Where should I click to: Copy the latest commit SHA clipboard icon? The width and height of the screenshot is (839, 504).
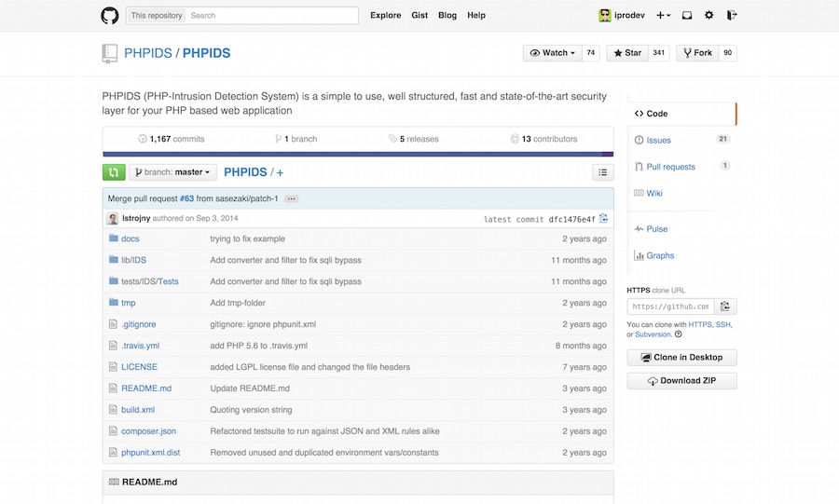pos(603,218)
